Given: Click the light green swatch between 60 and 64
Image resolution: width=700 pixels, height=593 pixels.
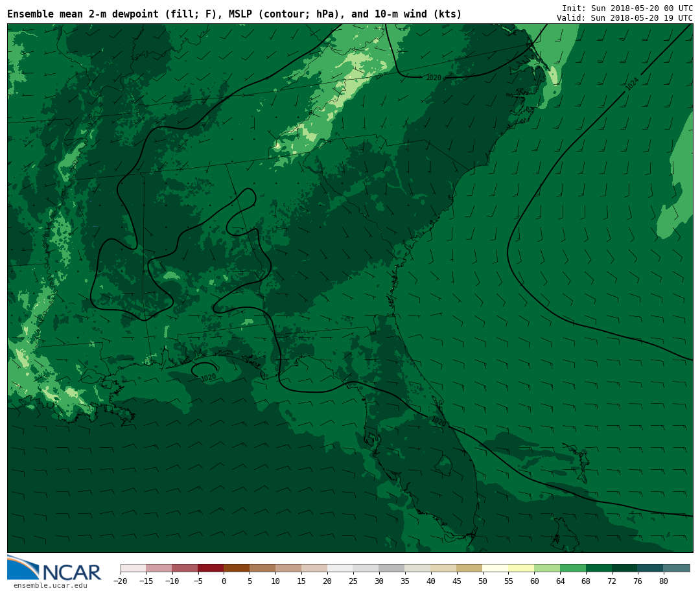Looking at the screenshot, I should point(547,568).
